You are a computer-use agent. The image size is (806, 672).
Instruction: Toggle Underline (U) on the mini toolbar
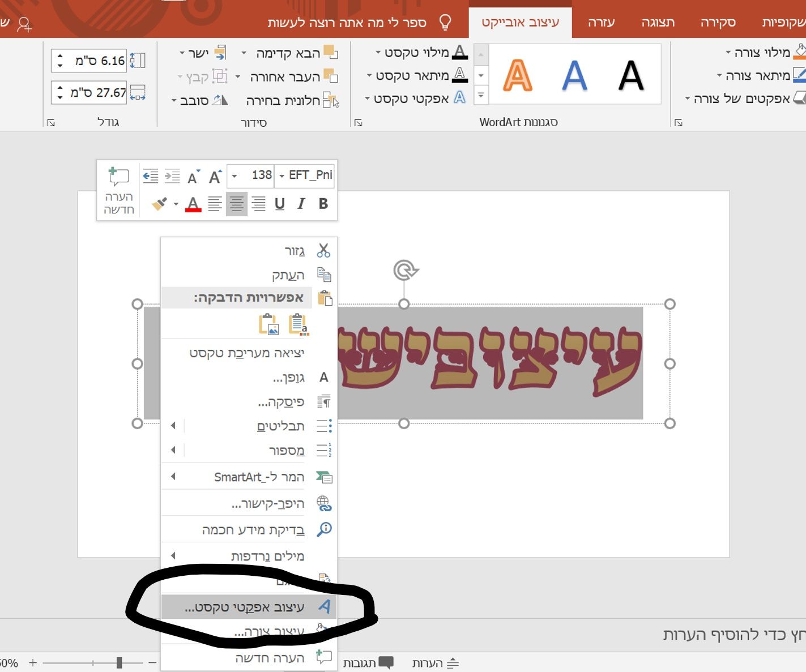tap(279, 204)
